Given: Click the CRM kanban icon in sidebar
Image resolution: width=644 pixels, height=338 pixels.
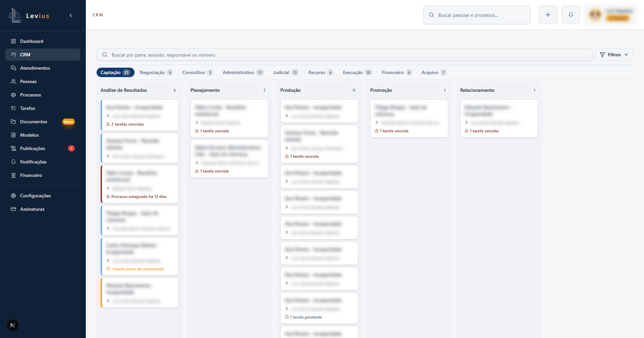Looking at the screenshot, I should click(13, 55).
